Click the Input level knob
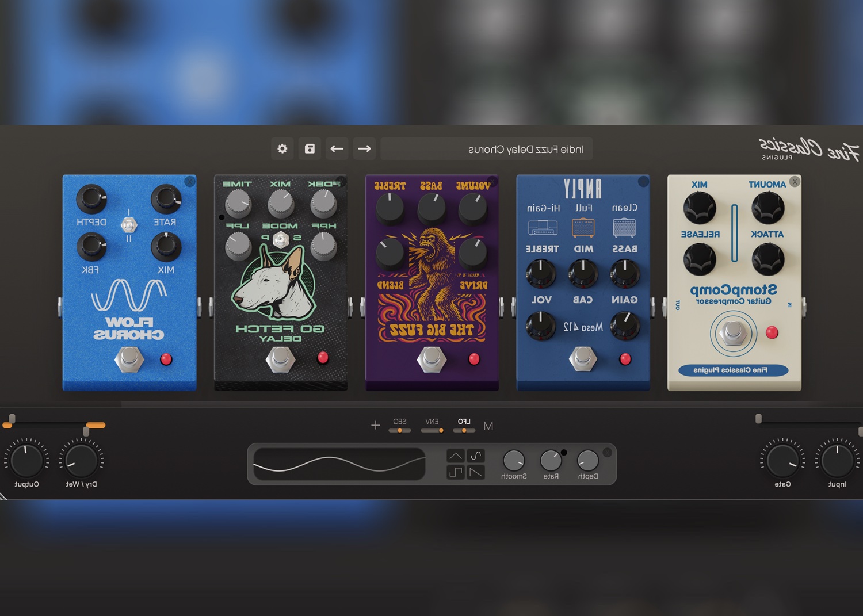The width and height of the screenshot is (863, 616). tap(837, 460)
